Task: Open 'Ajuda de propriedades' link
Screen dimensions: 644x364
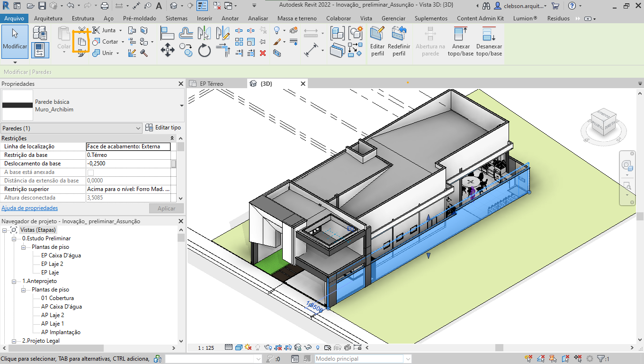Action: [29, 208]
